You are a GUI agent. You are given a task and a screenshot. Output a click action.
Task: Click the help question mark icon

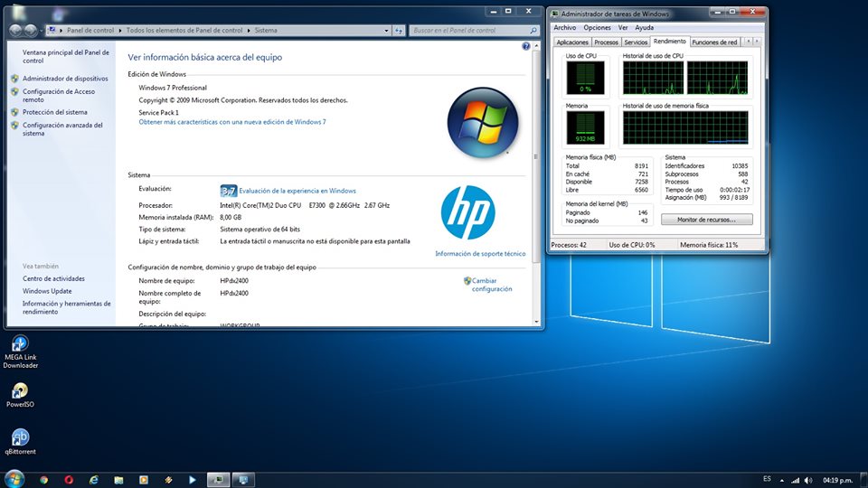526,46
